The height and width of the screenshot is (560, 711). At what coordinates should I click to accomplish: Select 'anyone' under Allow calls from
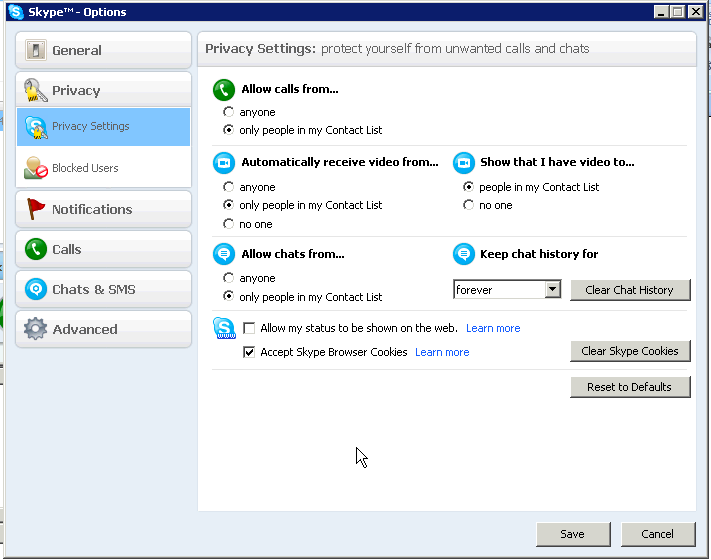point(229,112)
